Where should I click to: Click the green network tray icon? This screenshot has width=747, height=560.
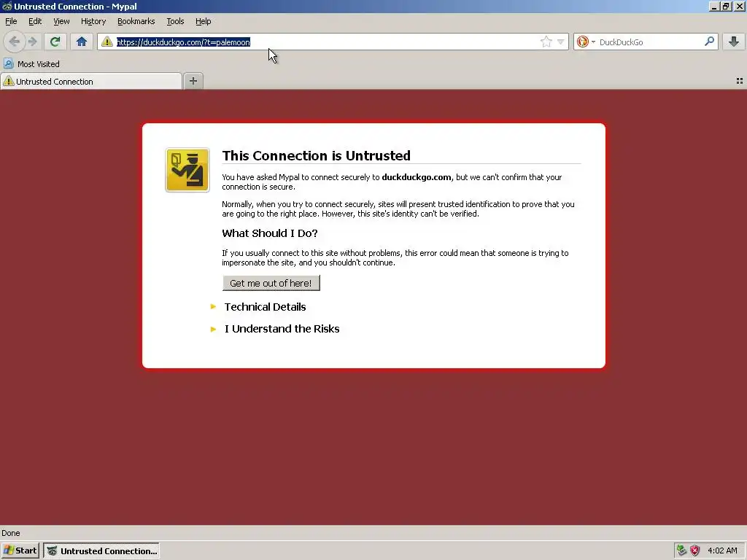click(681, 551)
